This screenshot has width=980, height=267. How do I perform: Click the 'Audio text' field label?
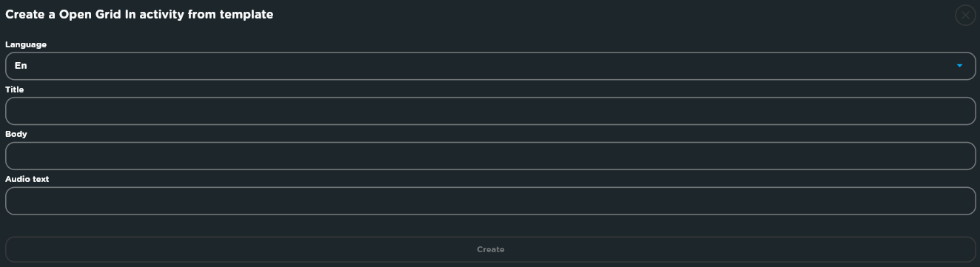(x=27, y=179)
